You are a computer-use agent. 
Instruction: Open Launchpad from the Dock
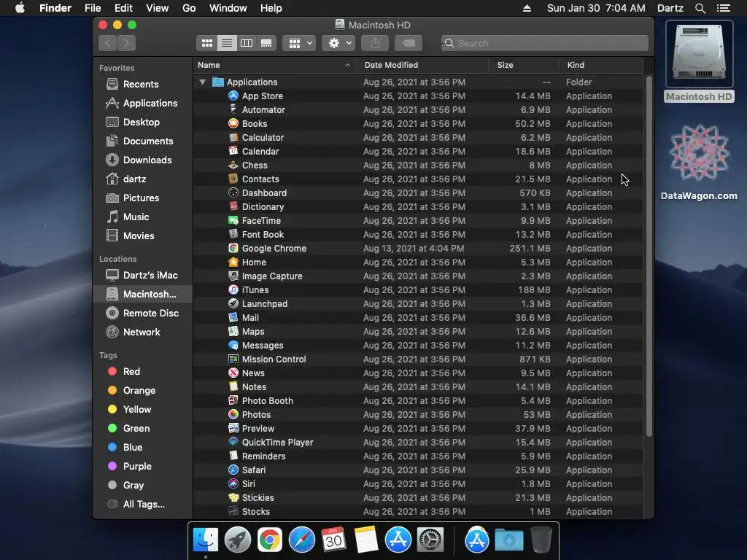(237, 540)
